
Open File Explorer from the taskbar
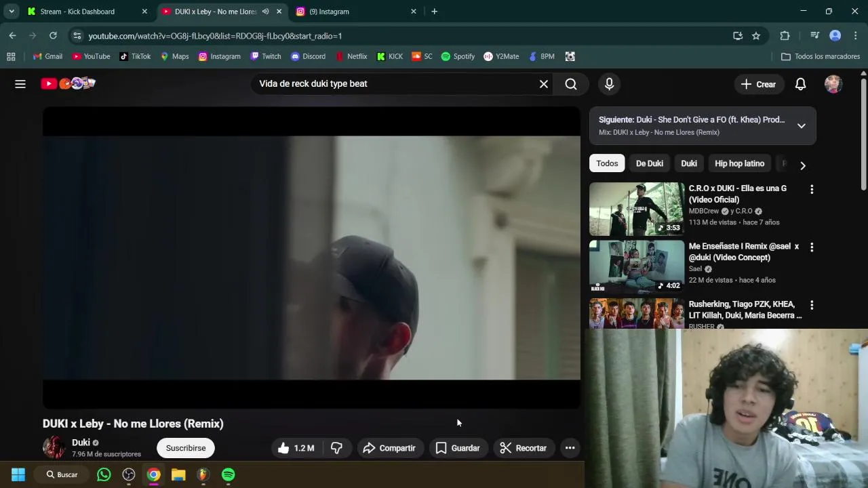click(178, 474)
